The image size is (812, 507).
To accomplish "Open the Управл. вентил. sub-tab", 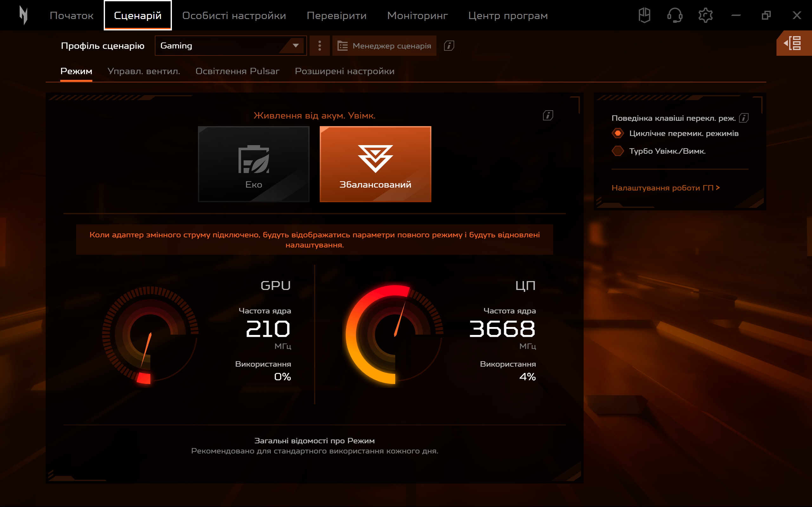I will pos(144,71).
